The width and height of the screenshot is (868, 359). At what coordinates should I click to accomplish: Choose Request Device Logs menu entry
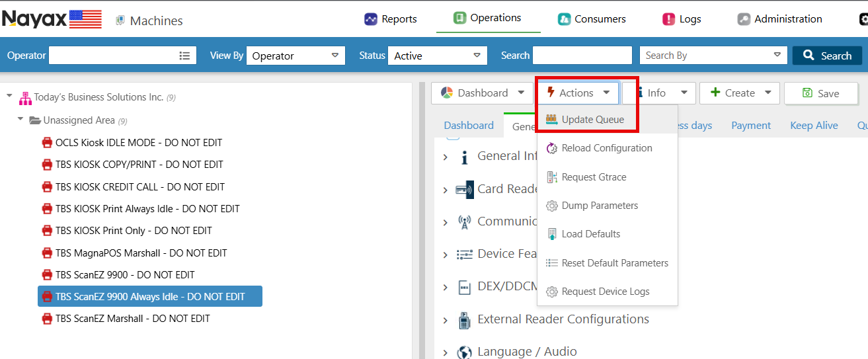tap(607, 292)
